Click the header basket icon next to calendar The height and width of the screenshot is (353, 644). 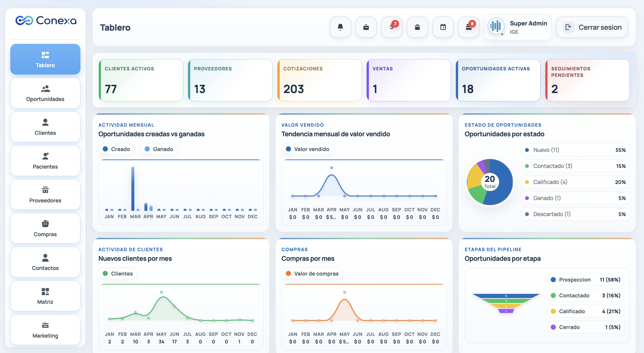point(417,27)
